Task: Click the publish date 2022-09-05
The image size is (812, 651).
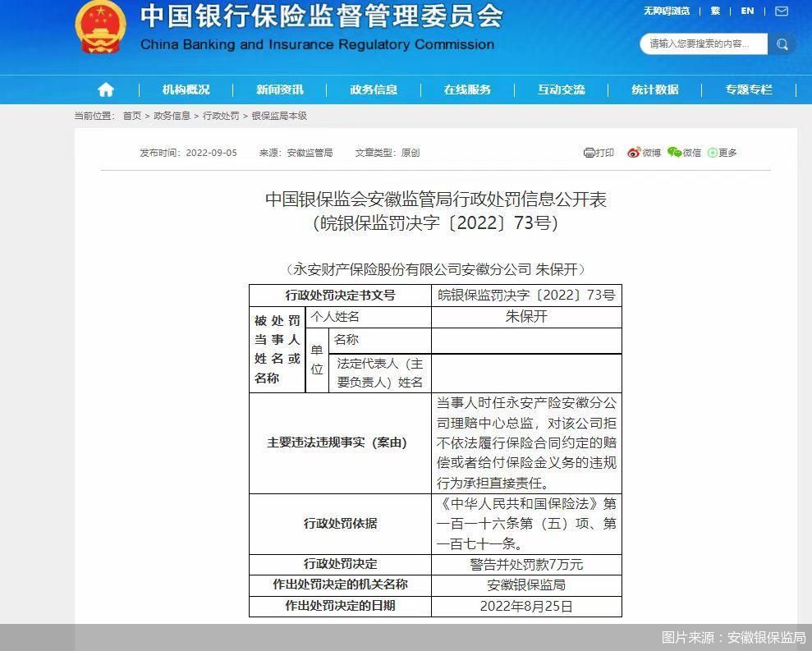Action: [x=211, y=153]
